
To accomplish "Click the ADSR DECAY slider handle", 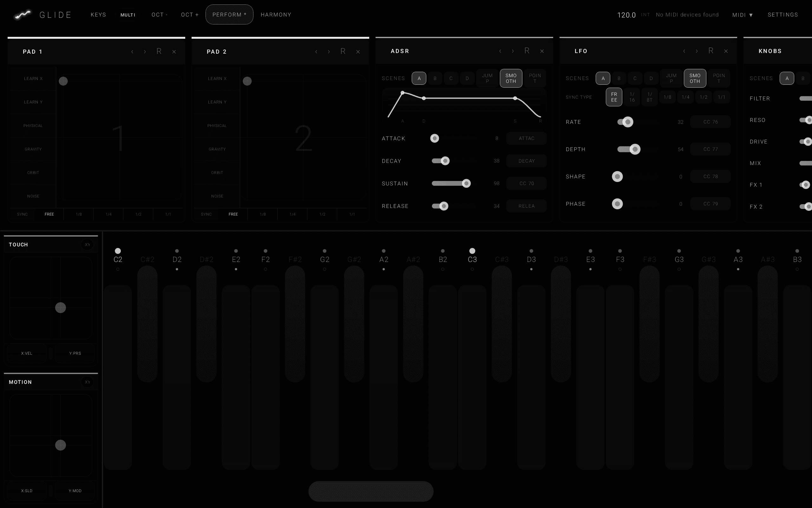I will (445, 161).
